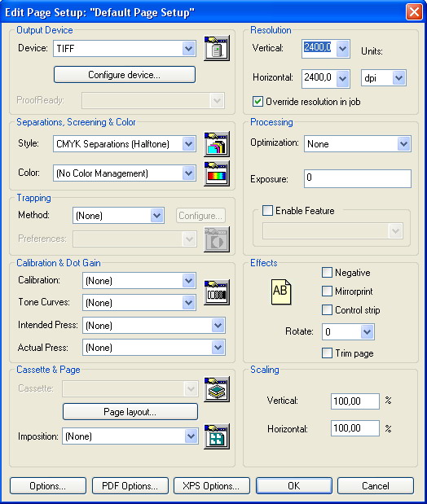Open the Color Setup Manager rainbow icon

(x=217, y=173)
